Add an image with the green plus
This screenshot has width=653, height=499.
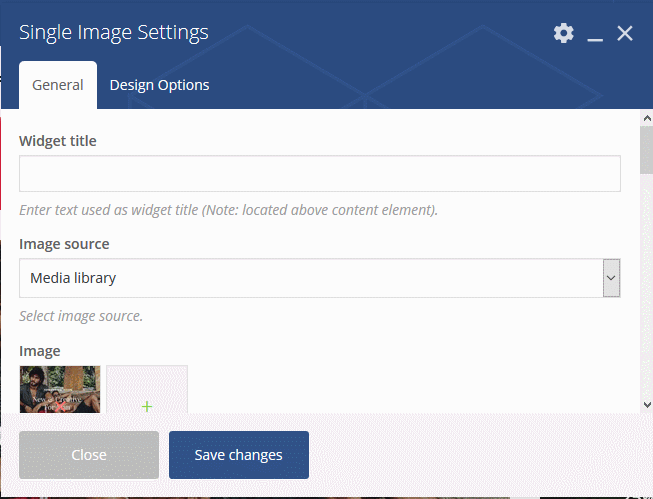click(x=147, y=406)
